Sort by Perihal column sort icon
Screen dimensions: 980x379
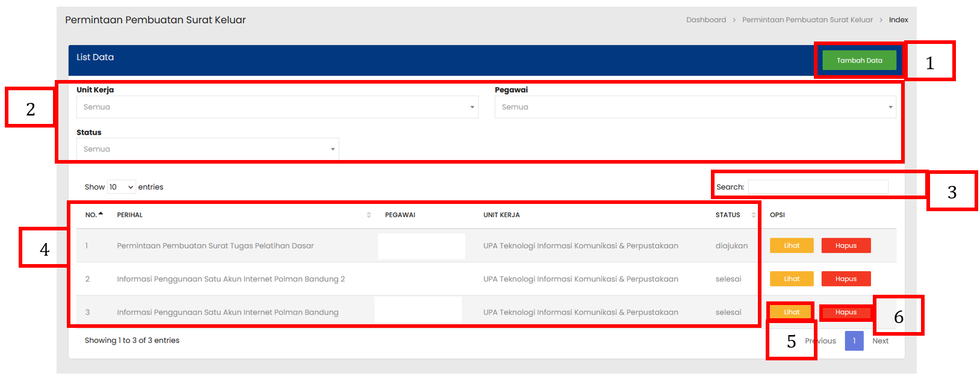[x=368, y=215]
